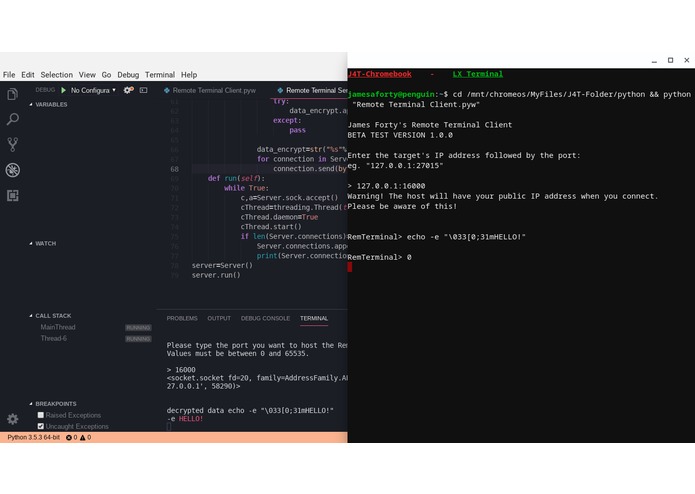Click the server.run() code line
Image resolution: width=695 pixels, height=494 pixels.
(x=216, y=275)
